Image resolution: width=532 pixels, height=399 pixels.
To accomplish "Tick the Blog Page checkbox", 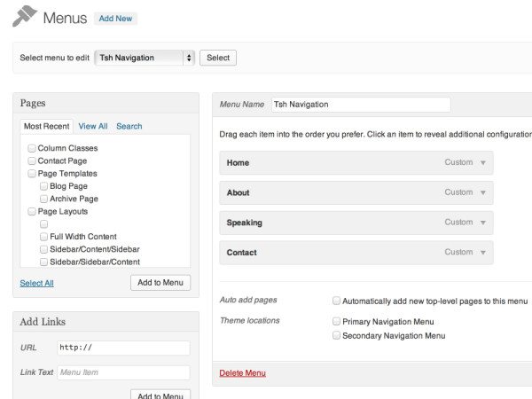I will 43,186.
